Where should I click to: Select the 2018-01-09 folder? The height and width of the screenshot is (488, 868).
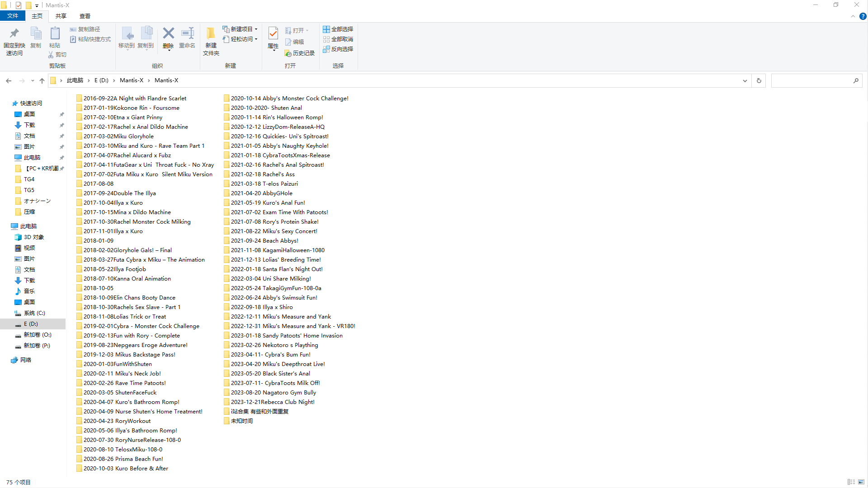[x=95, y=241]
